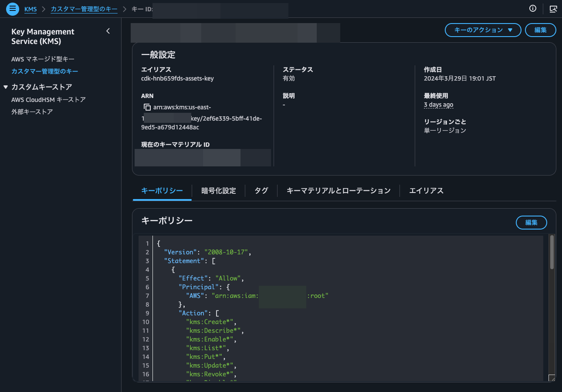Open AWS CloudHSM キーストア page
Screen dimensions: 562x392
(x=48, y=99)
